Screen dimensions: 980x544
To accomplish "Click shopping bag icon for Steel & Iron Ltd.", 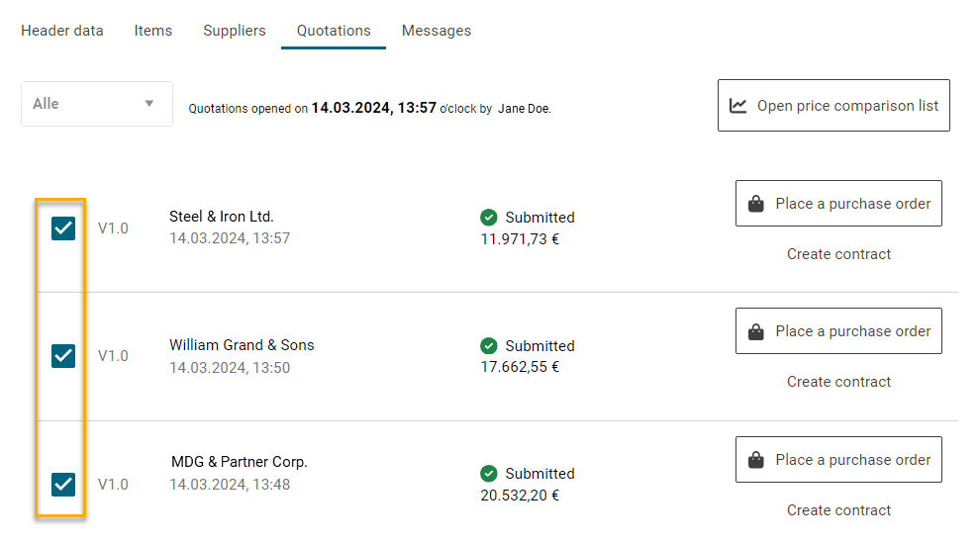I will pyautogui.click(x=756, y=204).
